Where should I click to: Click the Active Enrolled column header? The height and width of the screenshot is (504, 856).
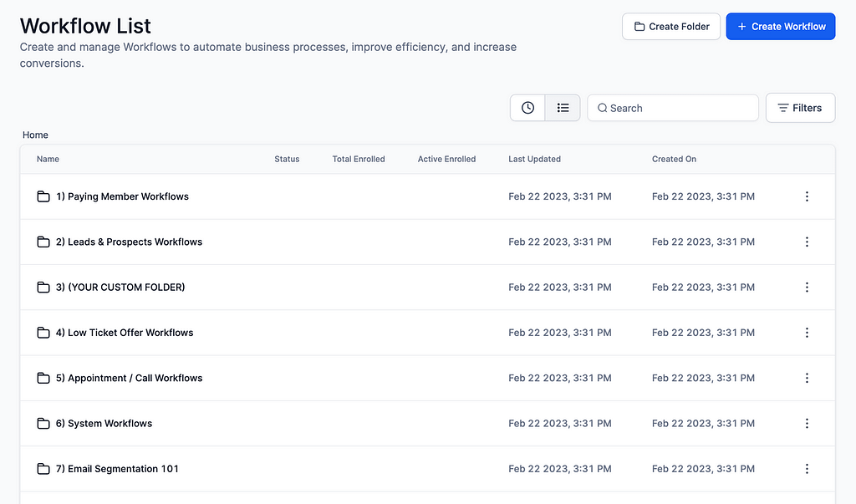[x=446, y=159]
